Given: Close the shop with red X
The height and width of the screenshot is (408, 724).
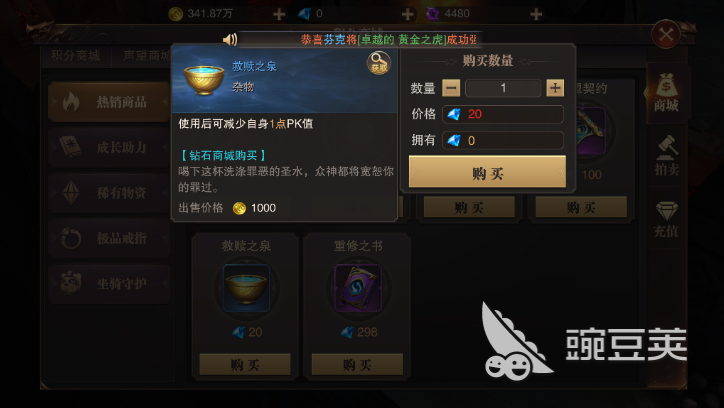Looking at the screenshot, I should [666, 34].
